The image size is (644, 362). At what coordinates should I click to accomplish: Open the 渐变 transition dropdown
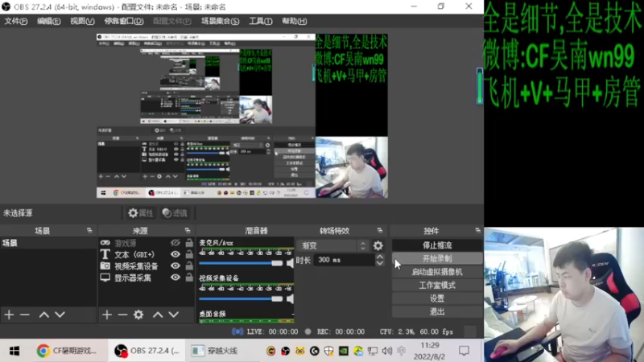pyautogui.click(x=332, y=246)
